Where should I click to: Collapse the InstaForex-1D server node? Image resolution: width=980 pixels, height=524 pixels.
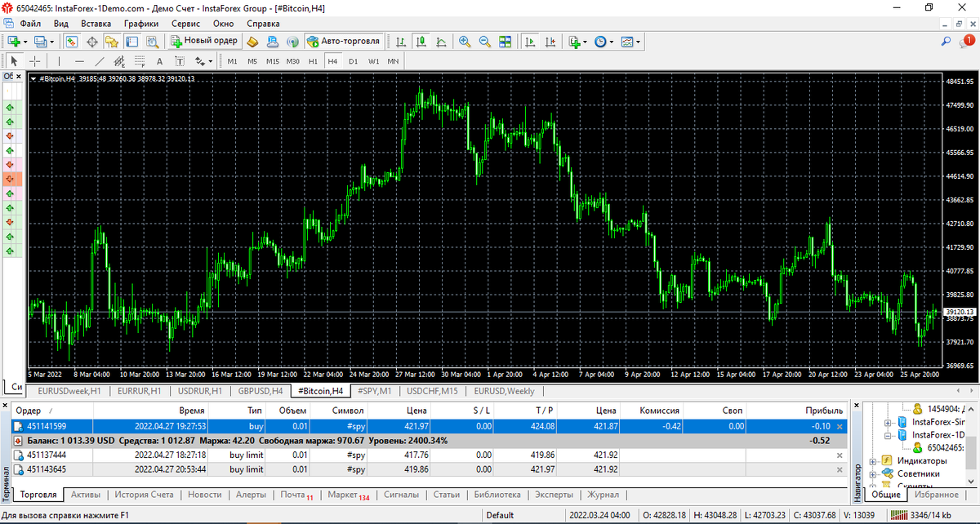coord(889,435)
